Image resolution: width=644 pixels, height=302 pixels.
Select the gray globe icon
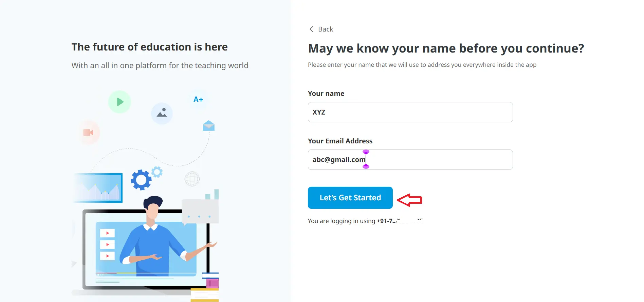point(192,179)
